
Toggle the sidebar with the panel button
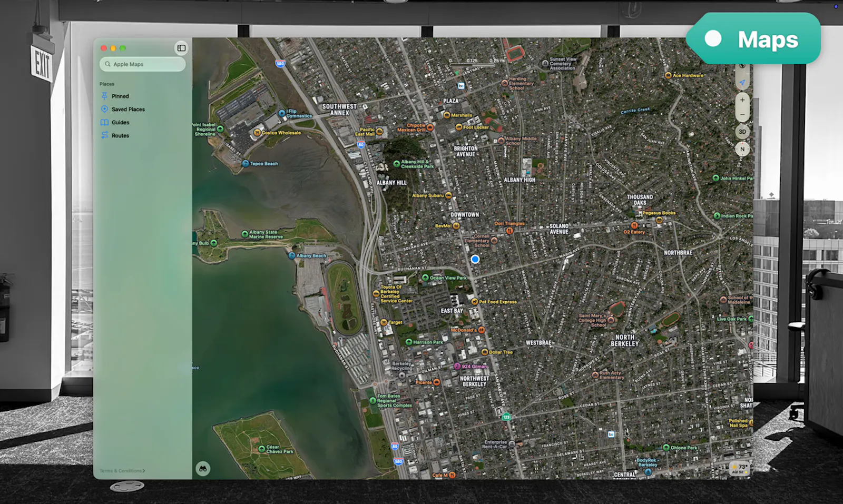181,48
